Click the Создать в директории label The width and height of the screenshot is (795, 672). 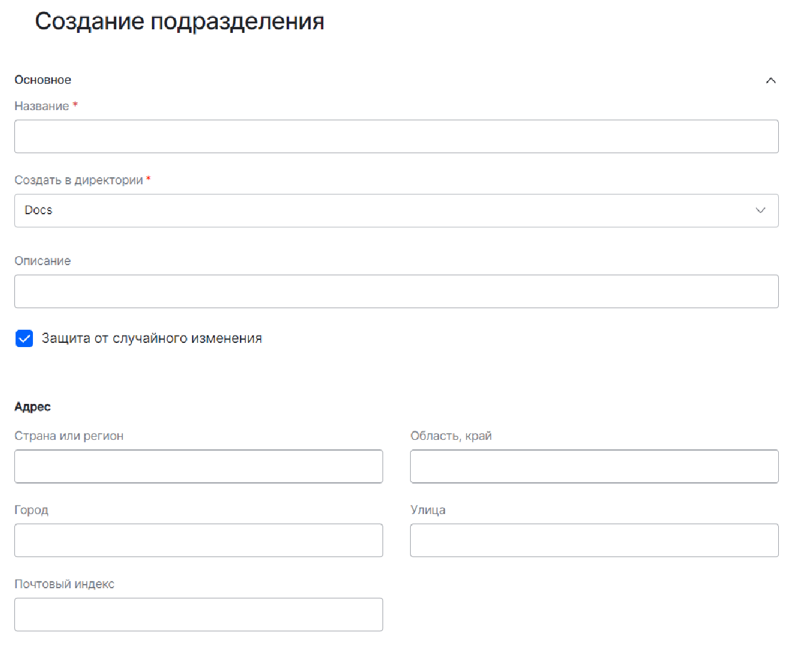[x=78, y=180]
